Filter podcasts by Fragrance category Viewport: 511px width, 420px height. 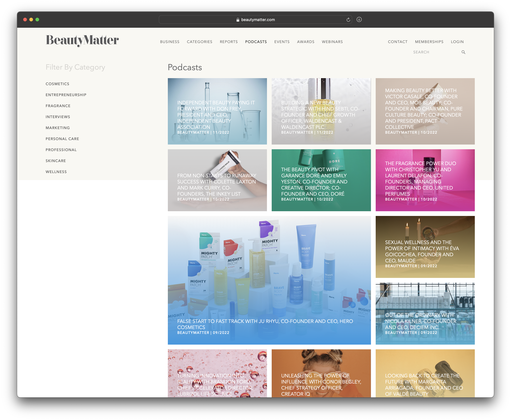coord(58,106)
